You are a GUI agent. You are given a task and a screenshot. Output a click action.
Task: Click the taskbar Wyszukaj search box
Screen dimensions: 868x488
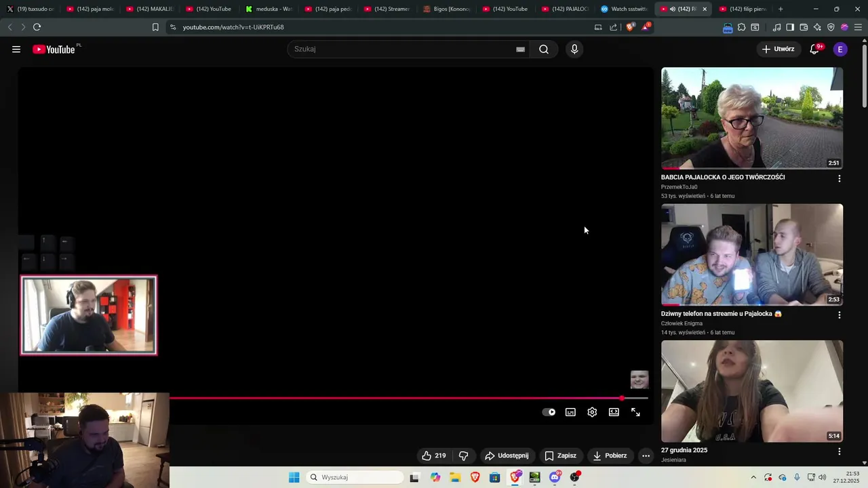click(355, 477)
